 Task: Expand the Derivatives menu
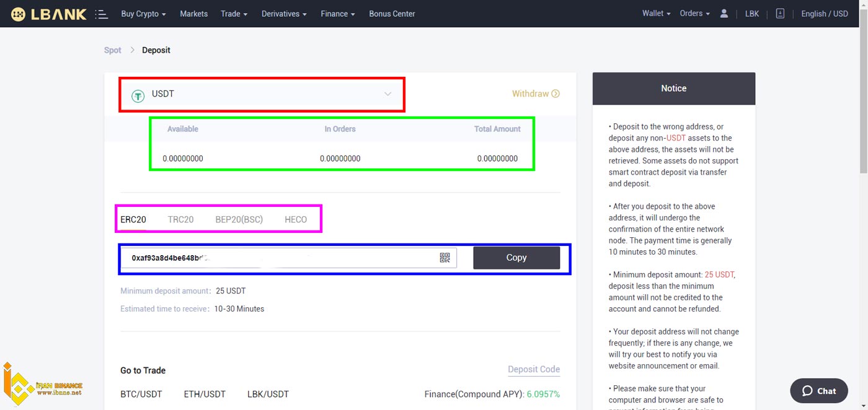(285, 14)
